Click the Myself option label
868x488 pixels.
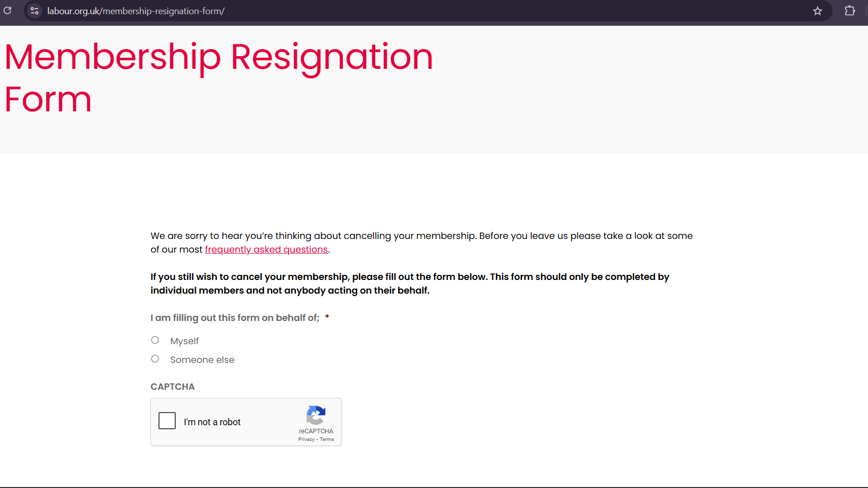point(184,341)
